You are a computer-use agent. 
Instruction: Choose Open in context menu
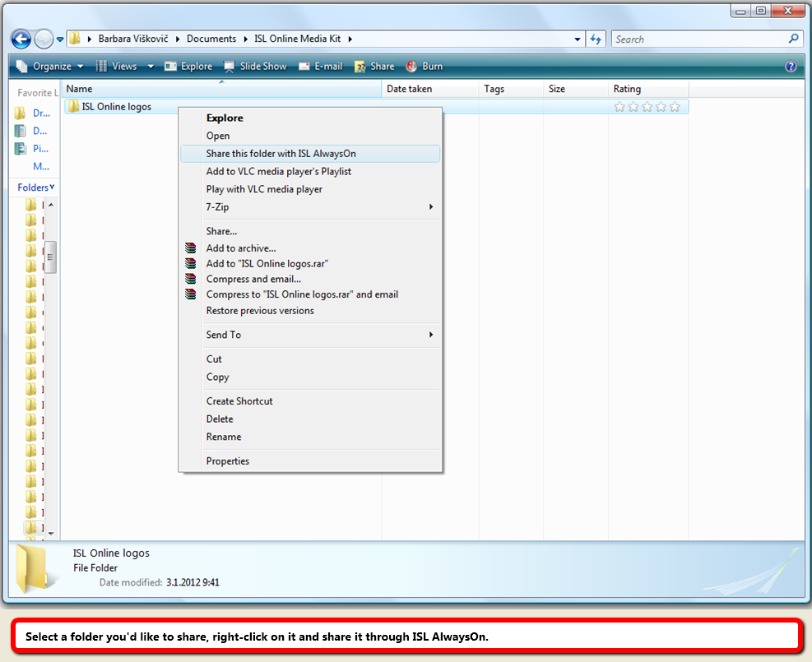[x=310, y=136]
